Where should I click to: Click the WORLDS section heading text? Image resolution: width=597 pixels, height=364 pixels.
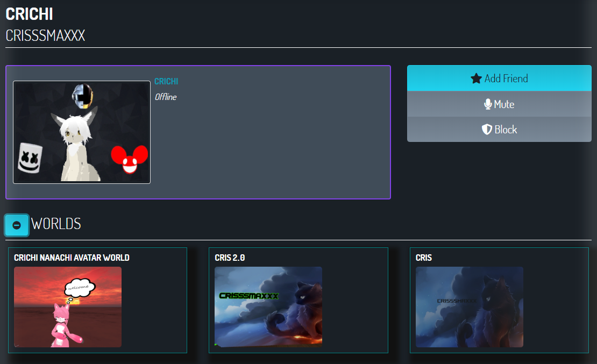[x=56, y=224]
